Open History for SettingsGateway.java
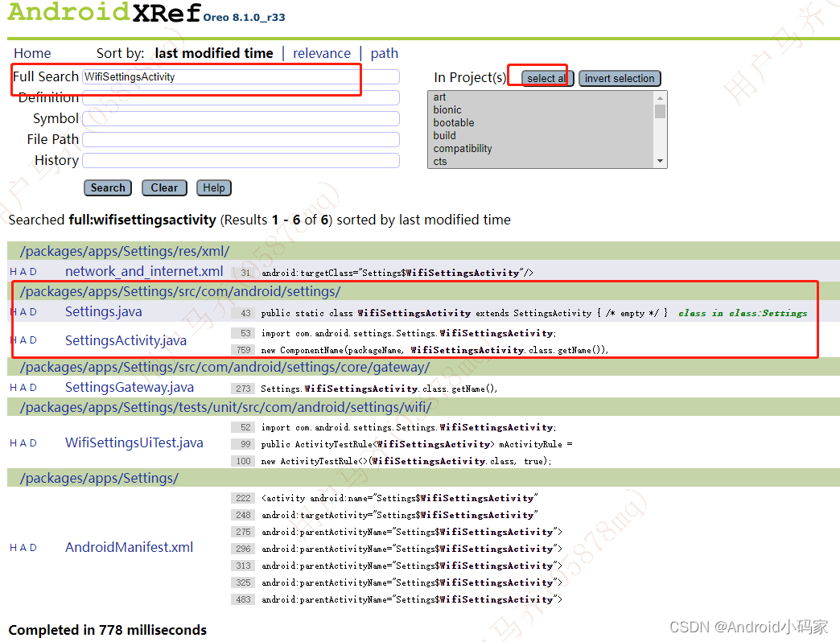The image size is (840, 642). [x=14, y=387]
